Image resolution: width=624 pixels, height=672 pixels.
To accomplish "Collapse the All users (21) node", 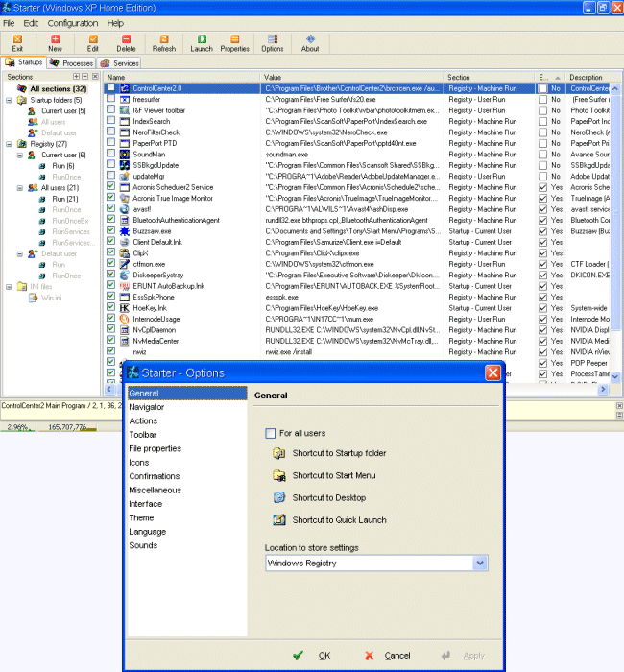I will [20, 188].
